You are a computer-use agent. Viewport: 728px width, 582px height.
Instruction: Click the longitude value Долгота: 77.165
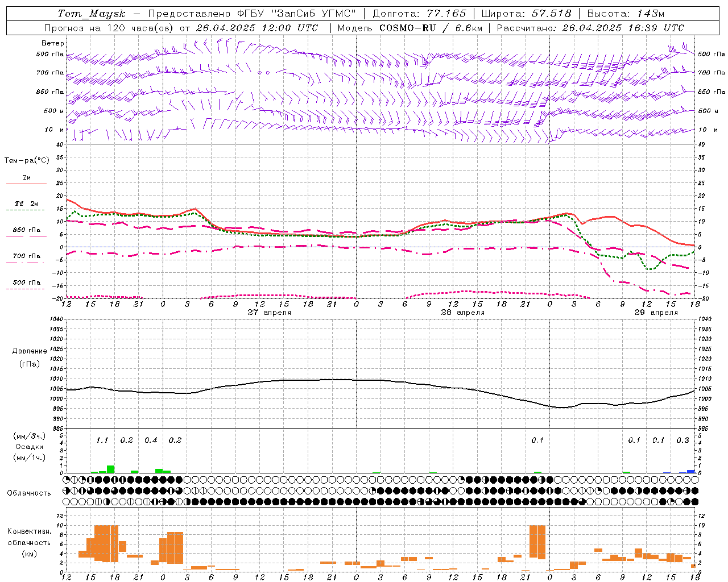(x=419, y=14)
